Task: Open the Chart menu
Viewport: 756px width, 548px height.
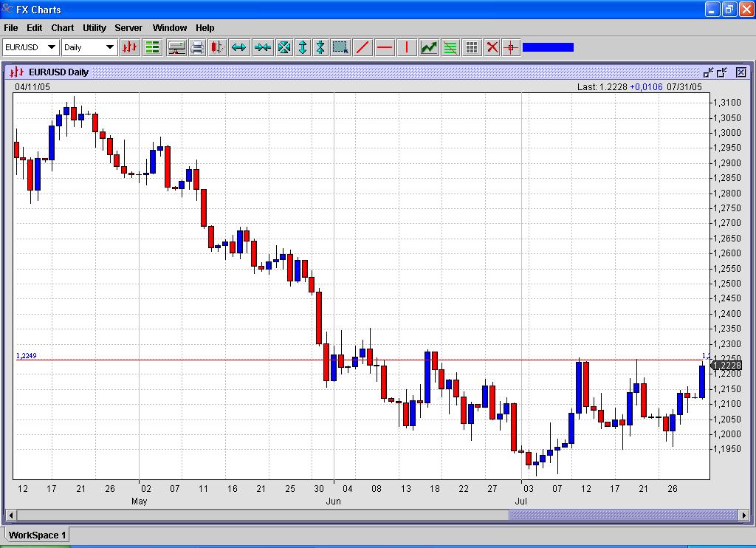Action: point(62,28)
